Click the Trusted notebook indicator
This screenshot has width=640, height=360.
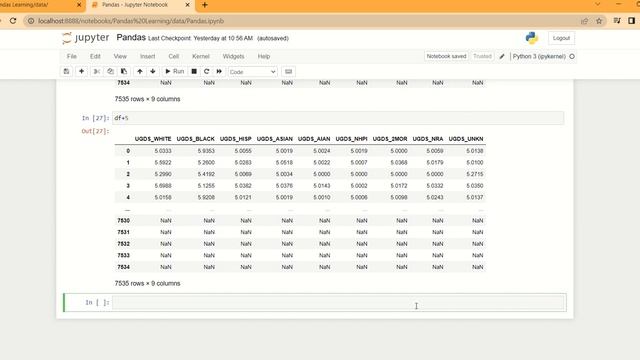(x=482, y=56)
